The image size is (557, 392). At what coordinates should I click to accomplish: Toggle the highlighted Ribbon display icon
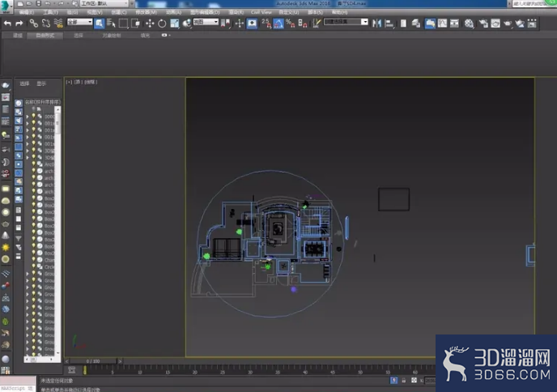coord(430,23)
